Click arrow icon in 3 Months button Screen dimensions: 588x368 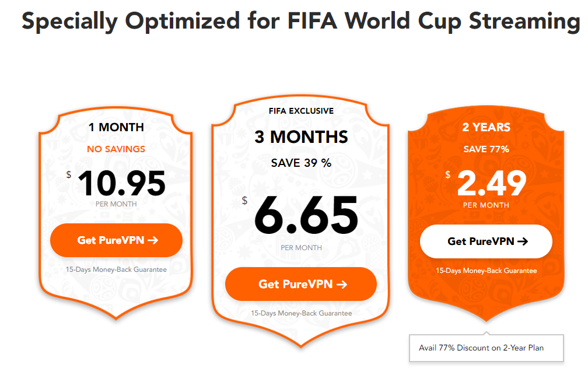342,285
